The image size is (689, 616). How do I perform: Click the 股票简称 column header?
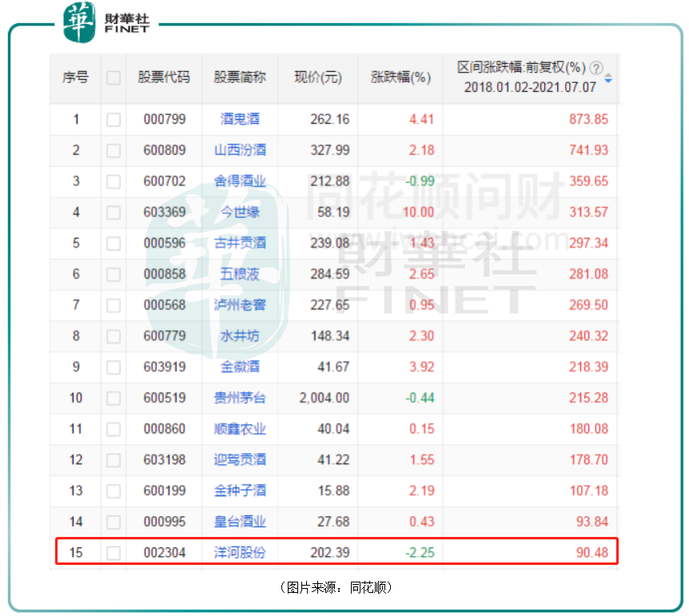click(x=240, y=77)
